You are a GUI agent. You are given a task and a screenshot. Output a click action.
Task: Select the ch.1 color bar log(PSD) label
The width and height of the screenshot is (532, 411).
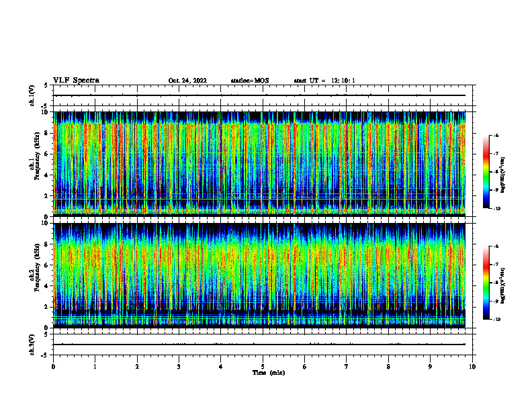(x=503, y=175)
